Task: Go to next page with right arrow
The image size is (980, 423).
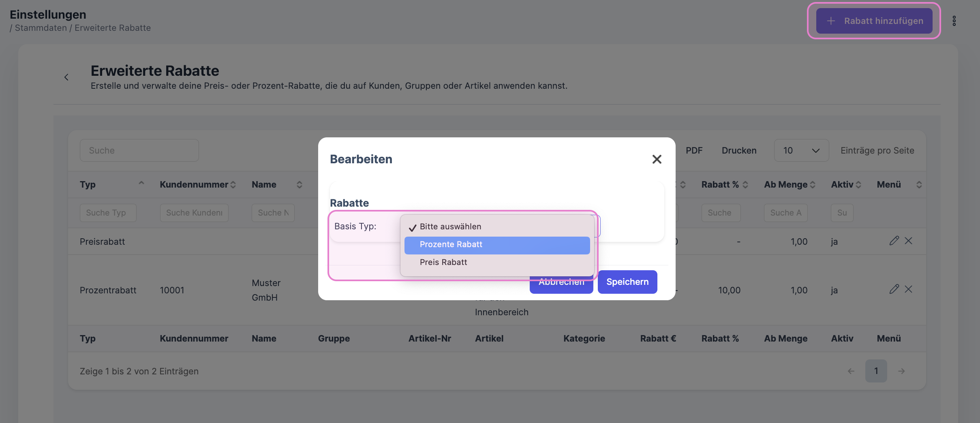Action: (x=901, y=371)
